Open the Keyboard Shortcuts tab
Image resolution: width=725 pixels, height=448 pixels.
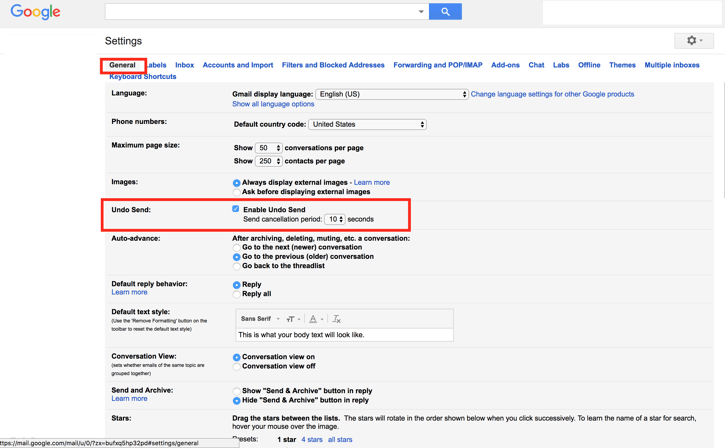143,77
